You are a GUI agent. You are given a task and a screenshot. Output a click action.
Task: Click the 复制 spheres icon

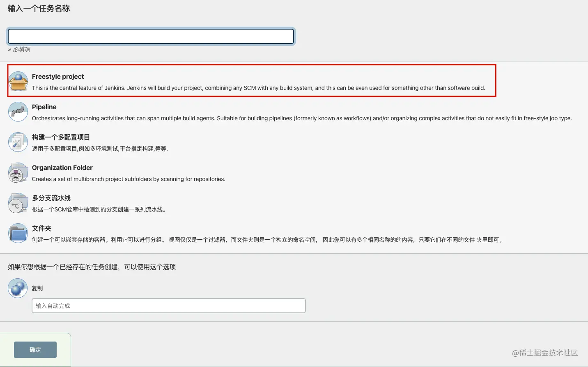[x=18, y=288]
